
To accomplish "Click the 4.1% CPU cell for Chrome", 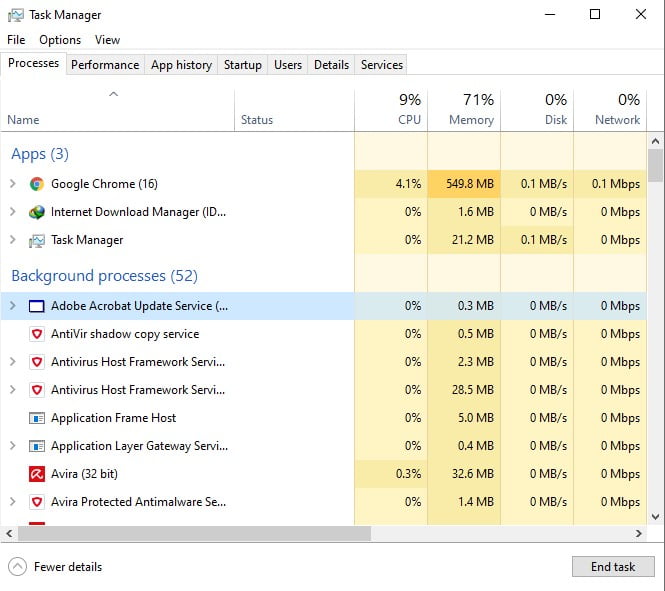I will click(x=391, y=184).
